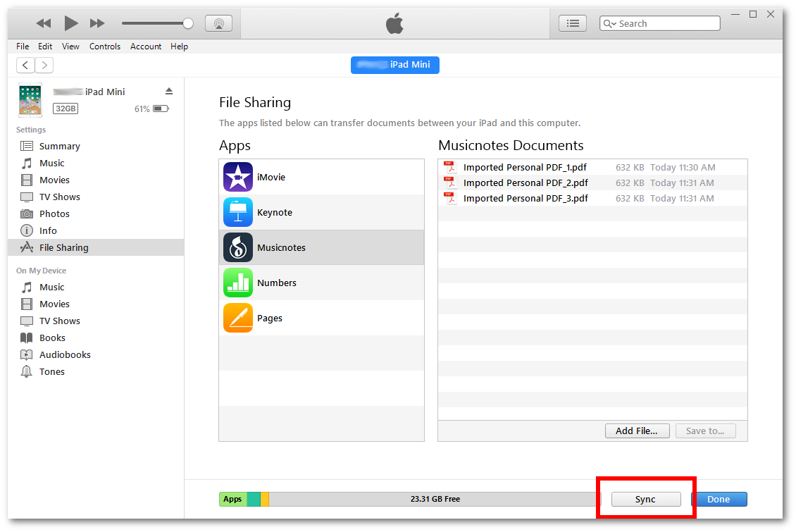Click the 61% battery icon
796x532 pixels.
(x=161, y=109)
